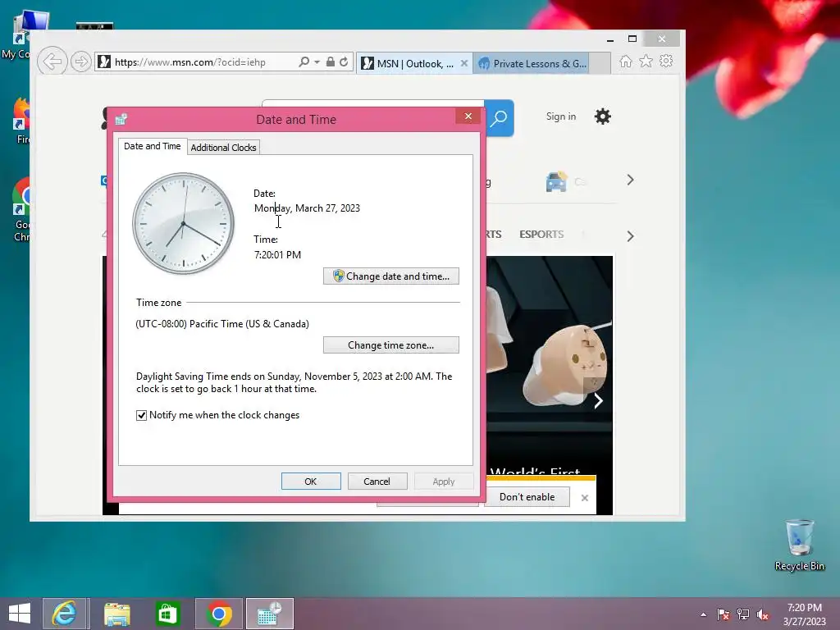Click the analog clock face
This screenshot has width=840, height=630.
pos(183,223)
